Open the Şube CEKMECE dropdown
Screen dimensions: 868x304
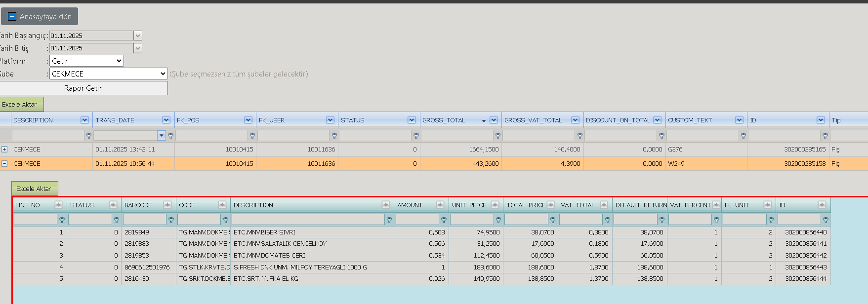109,74
